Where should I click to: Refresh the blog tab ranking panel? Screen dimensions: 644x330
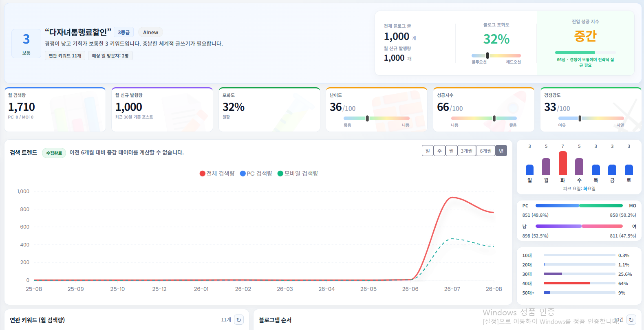tap(631, 320)
